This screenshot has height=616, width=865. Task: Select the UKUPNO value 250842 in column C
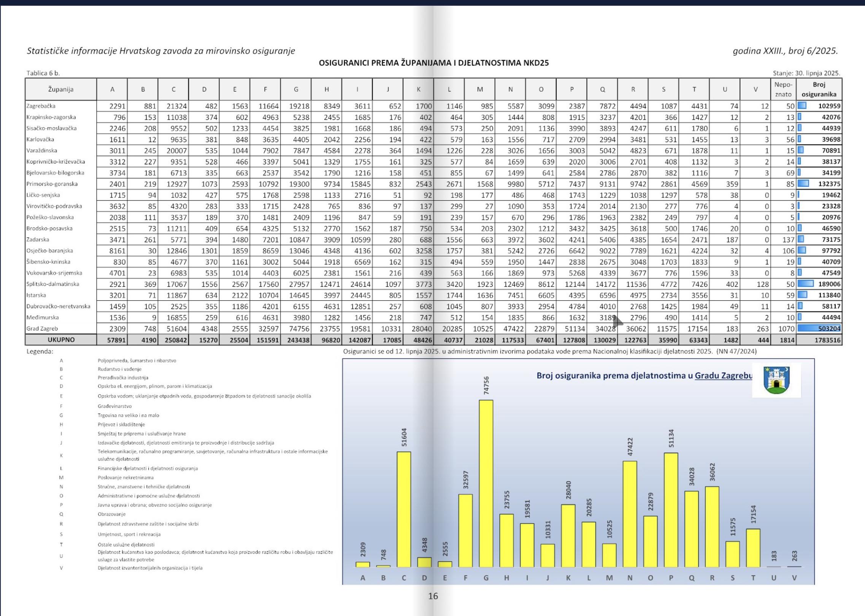[176, 340]
